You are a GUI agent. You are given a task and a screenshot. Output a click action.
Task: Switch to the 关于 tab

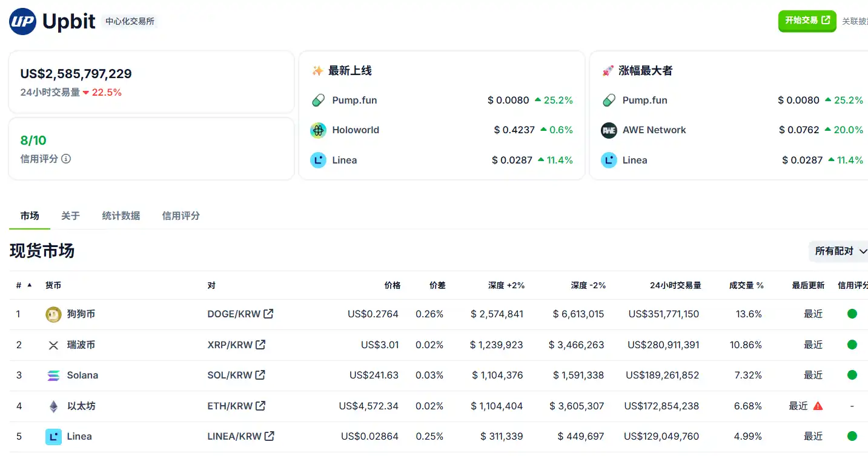click(70, 216)
